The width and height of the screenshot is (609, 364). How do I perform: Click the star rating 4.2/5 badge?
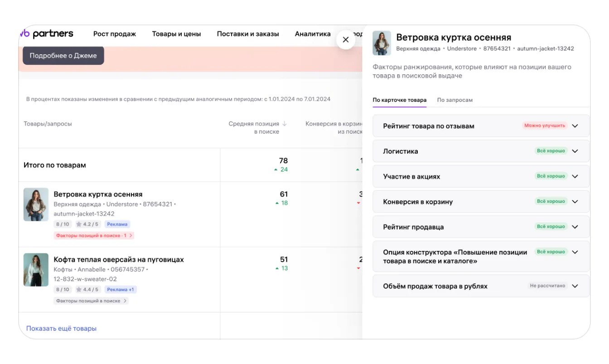[87, 224]
